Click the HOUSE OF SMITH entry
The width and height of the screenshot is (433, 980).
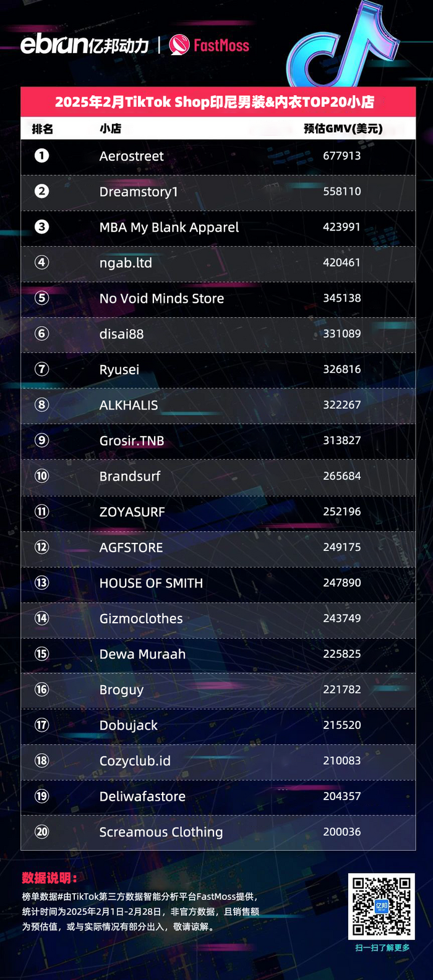click(151, 583)
